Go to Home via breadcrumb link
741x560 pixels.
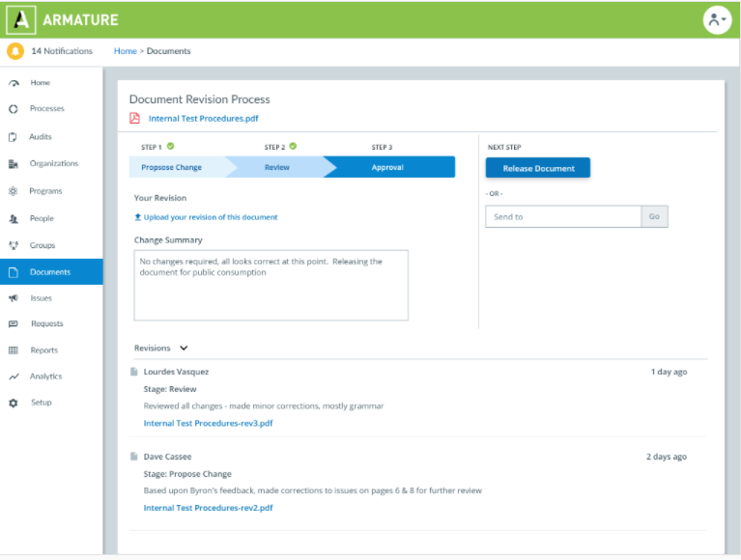(x=125, y=51)
